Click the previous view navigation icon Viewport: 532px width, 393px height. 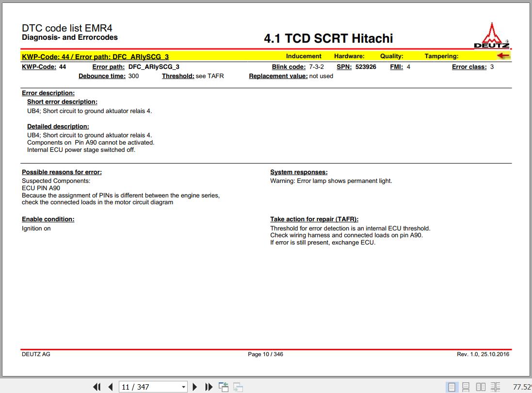tap(223, 387)
